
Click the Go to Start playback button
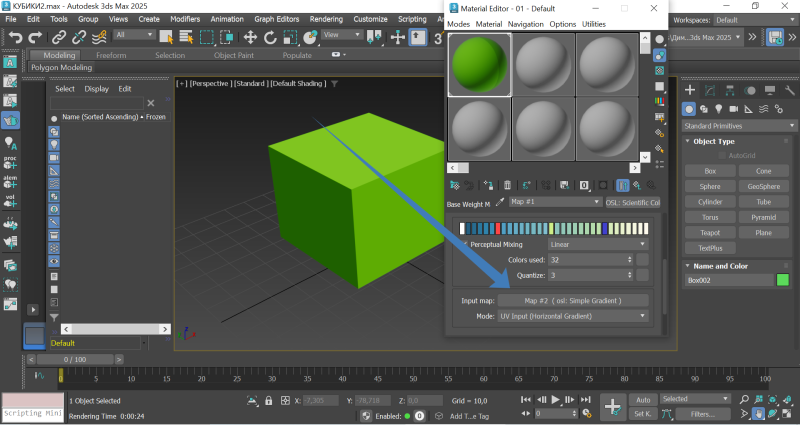pyautogui.click(x=526, y=399)
